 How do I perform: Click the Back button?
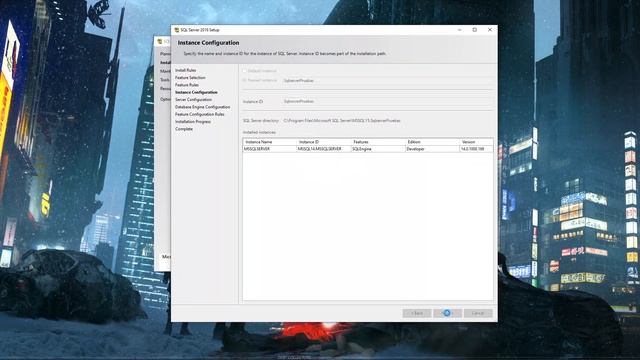(417, 313)
